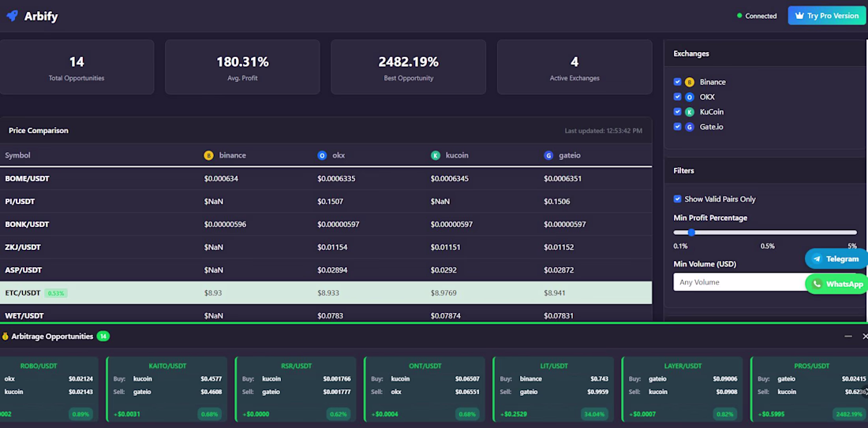Open the ONT/USDT opportunity card
868x428 pixels.
(425, 390)
